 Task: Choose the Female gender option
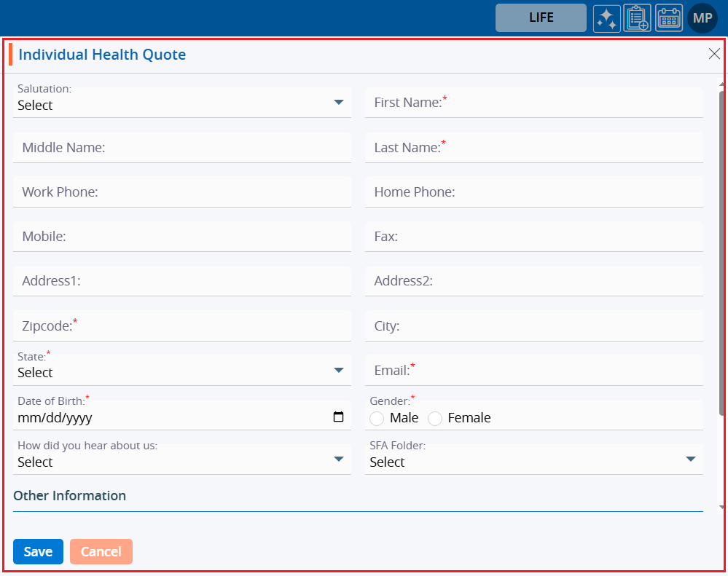435,418
